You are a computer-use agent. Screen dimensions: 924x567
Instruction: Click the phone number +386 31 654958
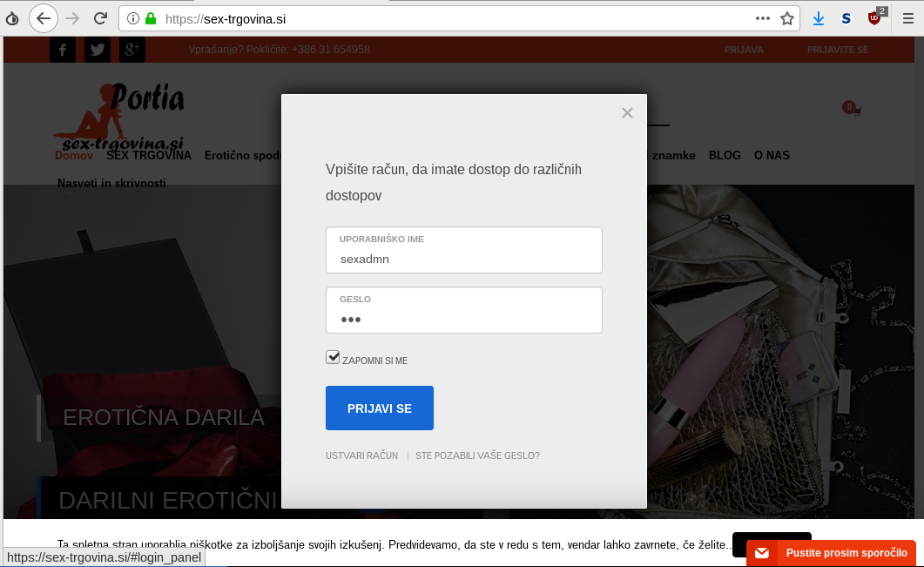331,50
